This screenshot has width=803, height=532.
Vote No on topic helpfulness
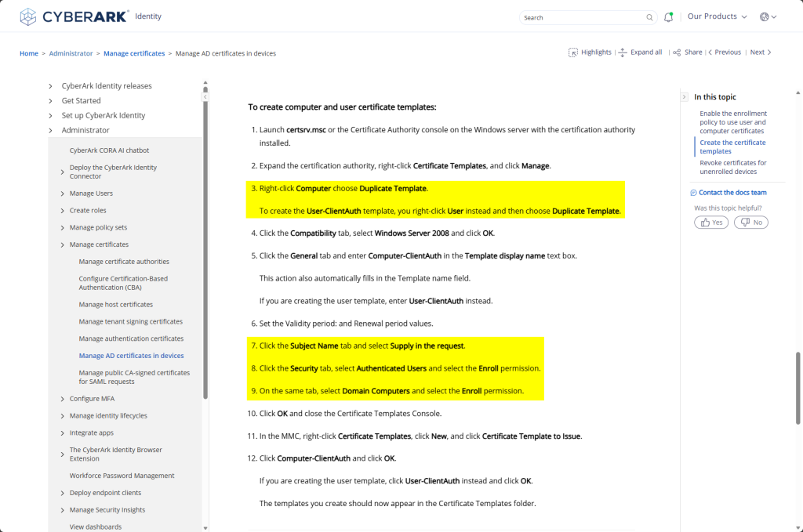pyautogui.click(x=750, y=223)
